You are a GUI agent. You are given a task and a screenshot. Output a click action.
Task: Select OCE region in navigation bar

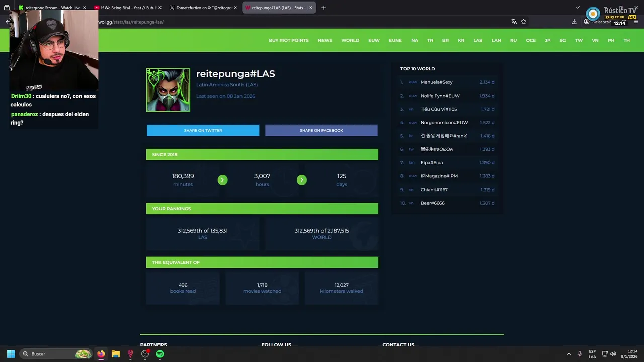531,40
